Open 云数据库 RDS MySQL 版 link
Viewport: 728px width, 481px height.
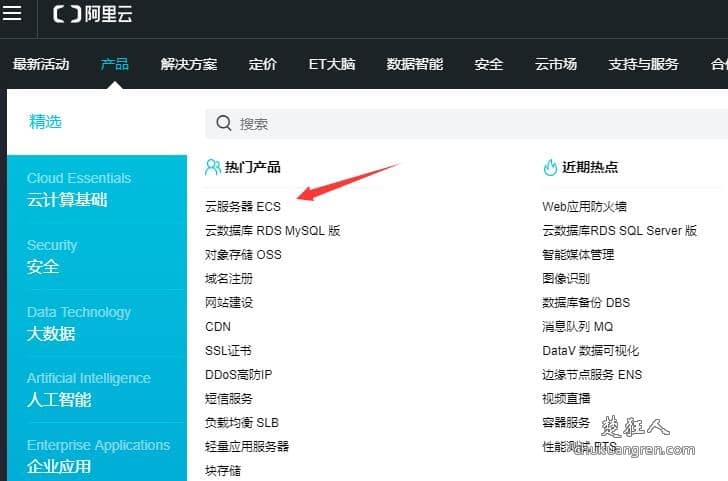pyautogui.click(x=273, y=231)
